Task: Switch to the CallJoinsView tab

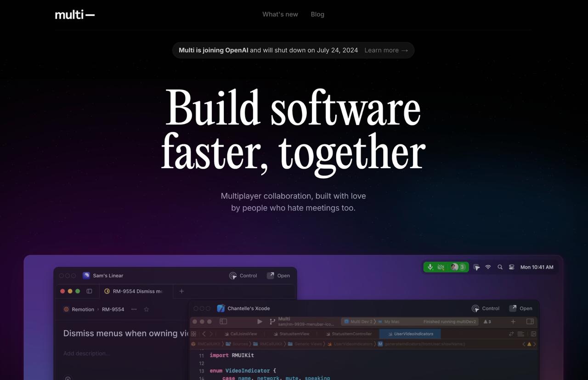Action: (240, 334)
